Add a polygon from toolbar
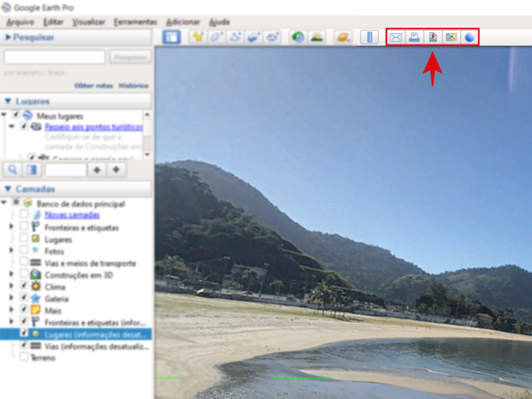 [x=216, y=37]
